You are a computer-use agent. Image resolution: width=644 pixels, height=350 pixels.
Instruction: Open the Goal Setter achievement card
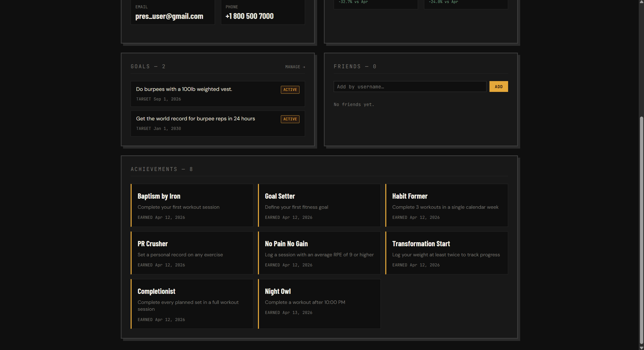pyautogui.click(x=319, y=205)
